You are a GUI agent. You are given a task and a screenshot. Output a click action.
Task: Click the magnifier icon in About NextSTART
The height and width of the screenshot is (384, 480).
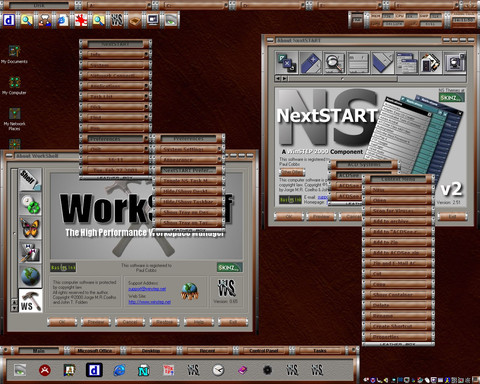click(334, 62)
